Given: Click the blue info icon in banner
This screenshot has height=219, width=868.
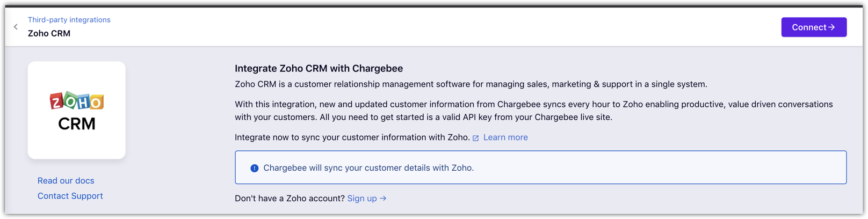Looking at the screenshot, I should (255, 168).
